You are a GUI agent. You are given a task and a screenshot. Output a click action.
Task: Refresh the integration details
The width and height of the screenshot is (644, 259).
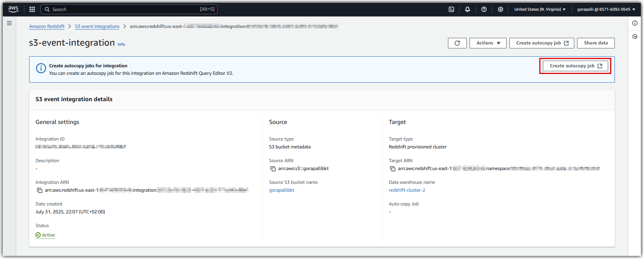457,43
